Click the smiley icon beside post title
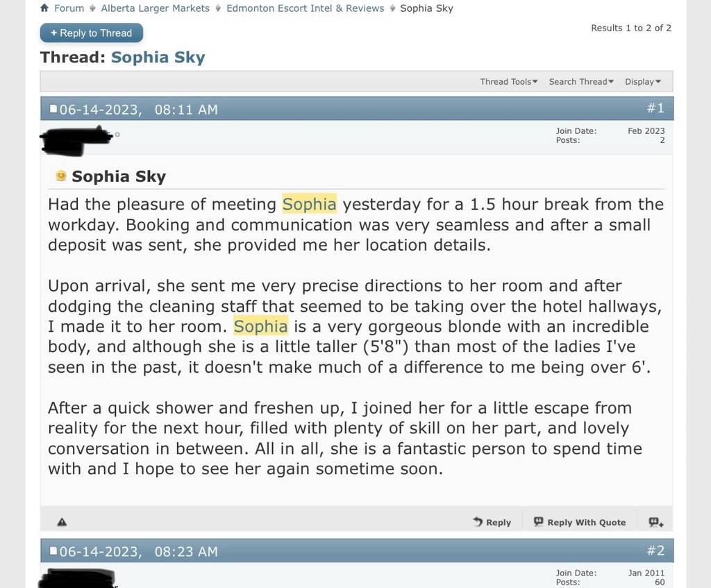 click(x=61, y=176)
